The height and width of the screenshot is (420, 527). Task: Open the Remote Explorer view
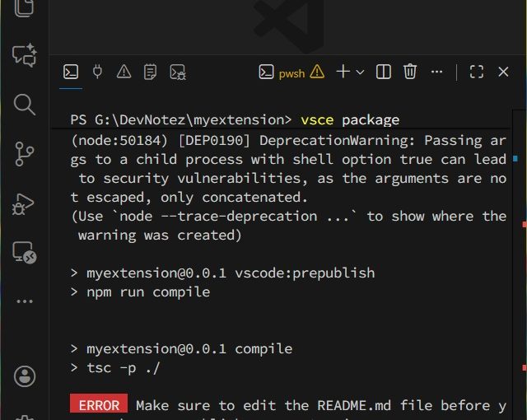tap(25, 252)
